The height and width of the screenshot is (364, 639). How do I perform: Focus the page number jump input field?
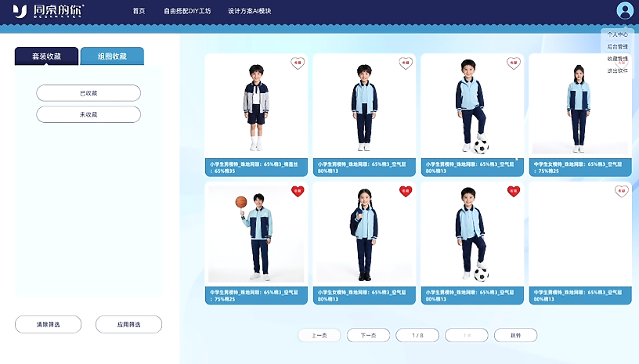[x=467, y=336]
